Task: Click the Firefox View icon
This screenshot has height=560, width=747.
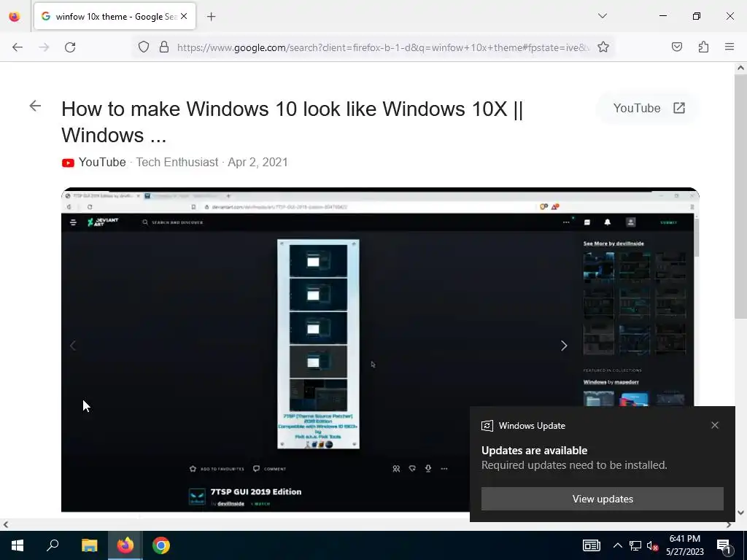Action: pyautogui.click(x=15, y=16)
